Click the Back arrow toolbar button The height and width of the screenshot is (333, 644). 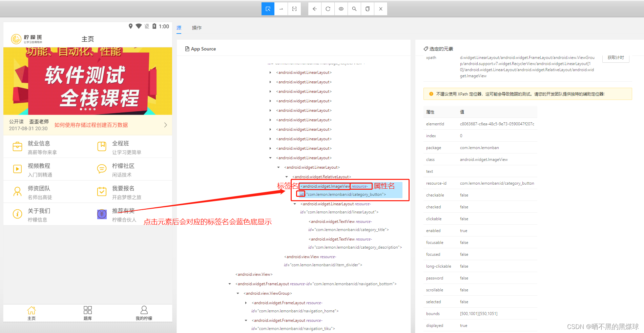pos(315,9)
